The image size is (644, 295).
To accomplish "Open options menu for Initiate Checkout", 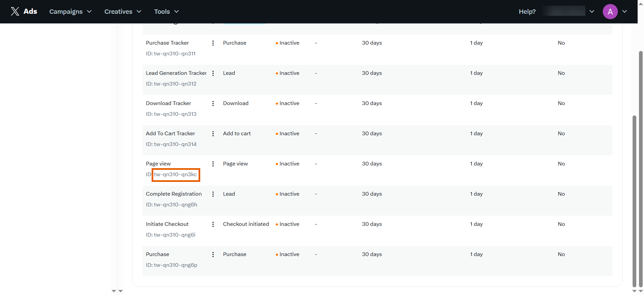I will tap(213, 224).
